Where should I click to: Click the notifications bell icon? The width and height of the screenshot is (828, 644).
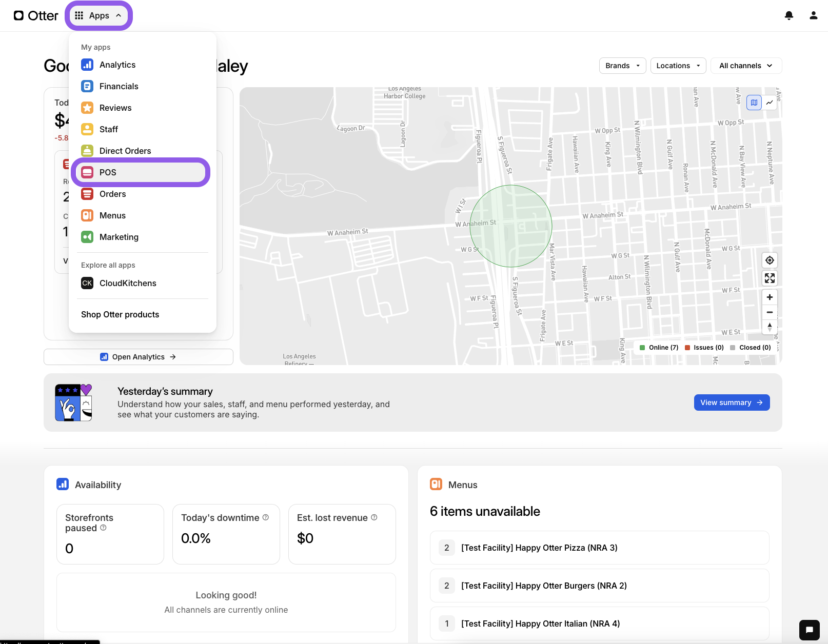point(789,15)
